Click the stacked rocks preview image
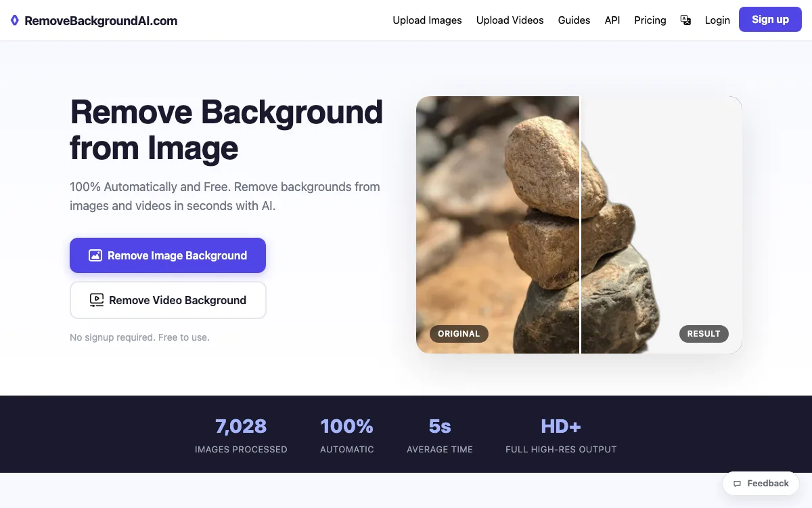 click(x=579, y=225)
